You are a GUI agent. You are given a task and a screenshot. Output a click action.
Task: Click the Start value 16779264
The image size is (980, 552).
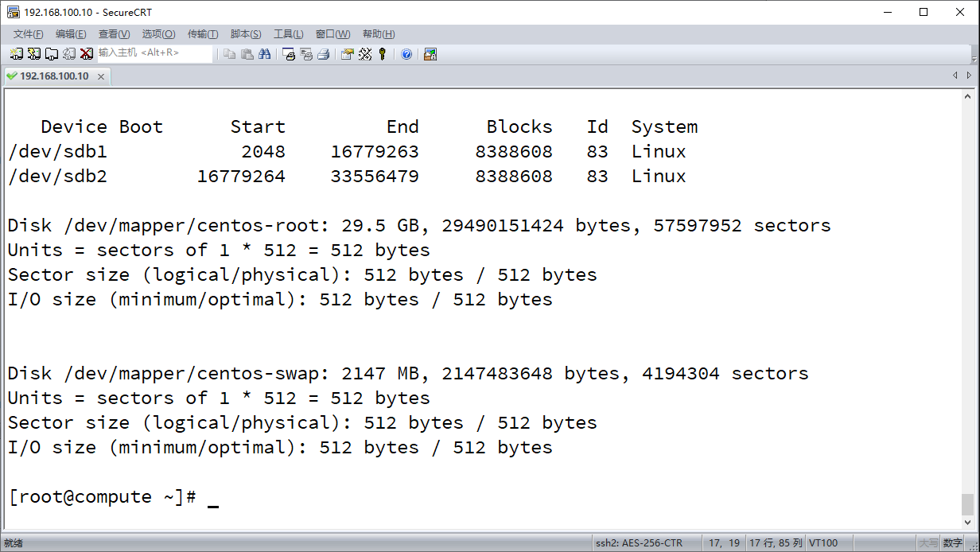click(x=241, y=177)
